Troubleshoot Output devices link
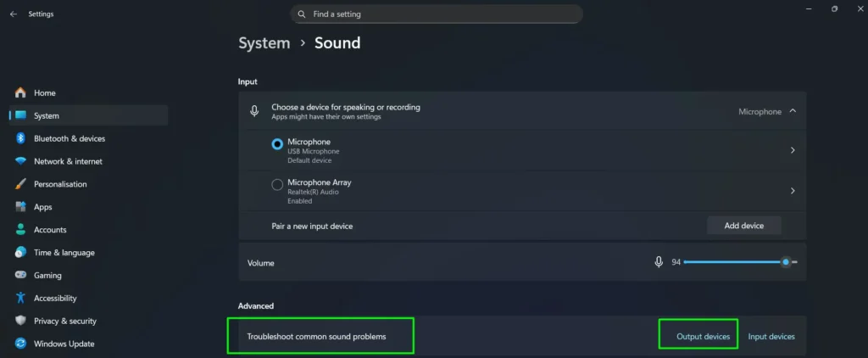Viewport: 868px width, 358px height. [703, 337]
